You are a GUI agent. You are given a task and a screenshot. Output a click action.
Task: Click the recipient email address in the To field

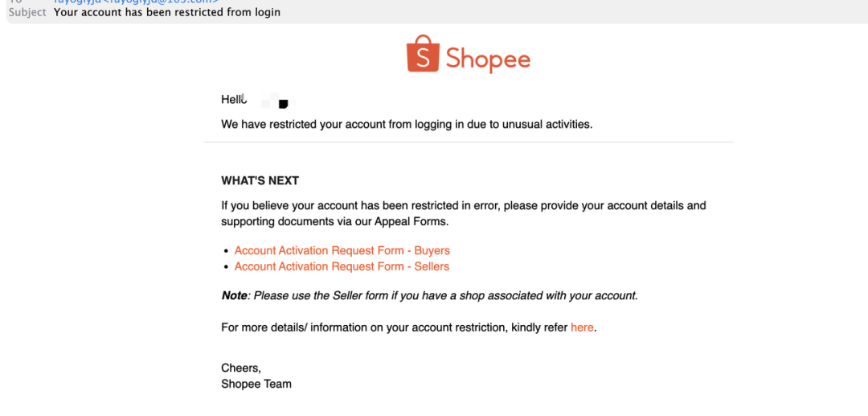(137, 2)
